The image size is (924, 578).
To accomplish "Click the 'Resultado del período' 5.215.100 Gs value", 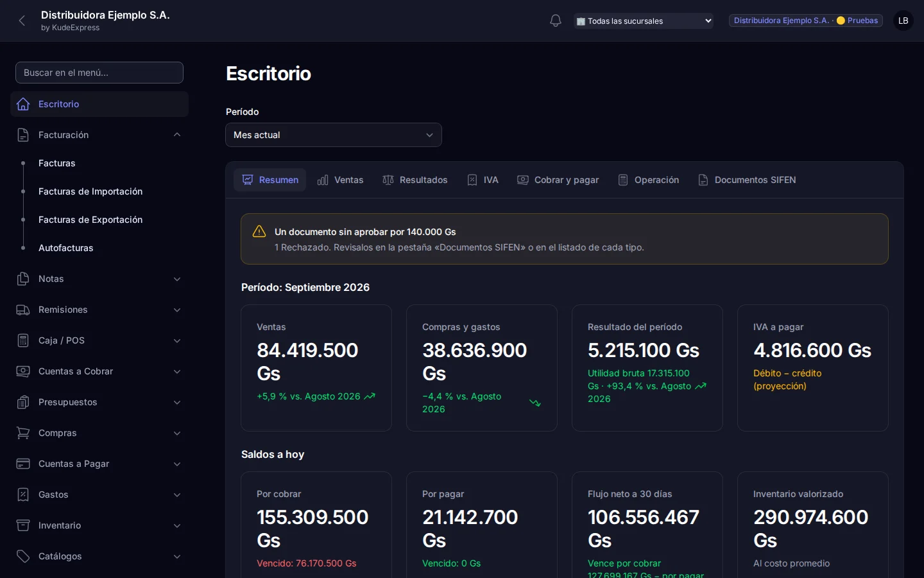I will 644,350.
